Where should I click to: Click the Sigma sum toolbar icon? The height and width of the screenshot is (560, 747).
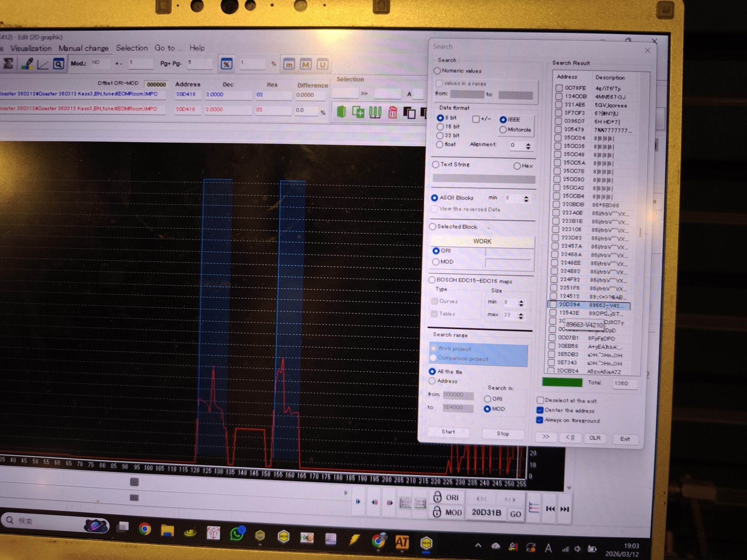pyautogui.click(x=8, y=64)
